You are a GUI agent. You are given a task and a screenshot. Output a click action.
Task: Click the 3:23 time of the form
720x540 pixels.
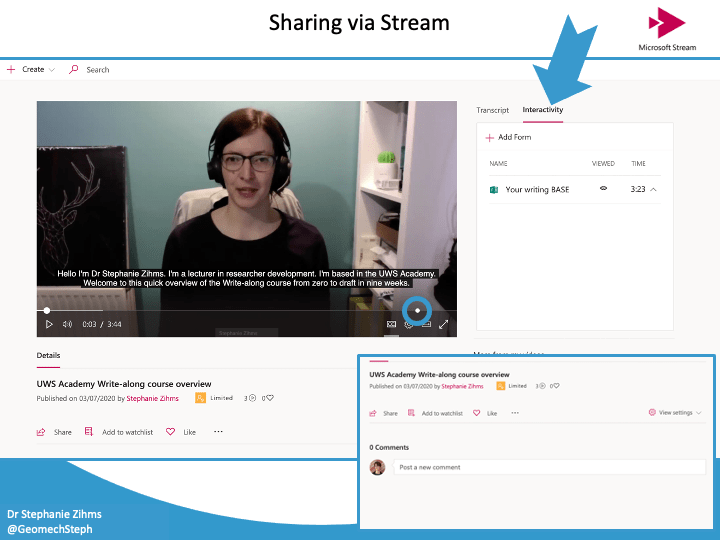(x=638, y=189)
